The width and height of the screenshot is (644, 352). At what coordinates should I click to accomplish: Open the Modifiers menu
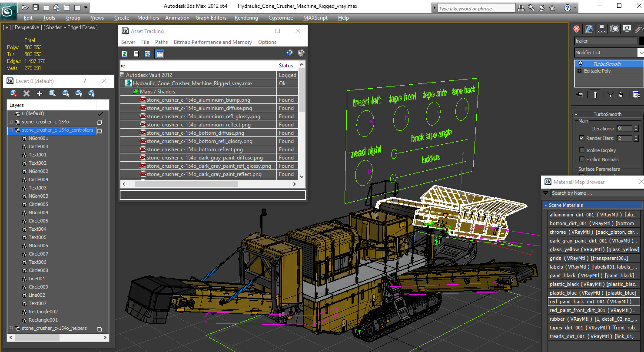148,18
